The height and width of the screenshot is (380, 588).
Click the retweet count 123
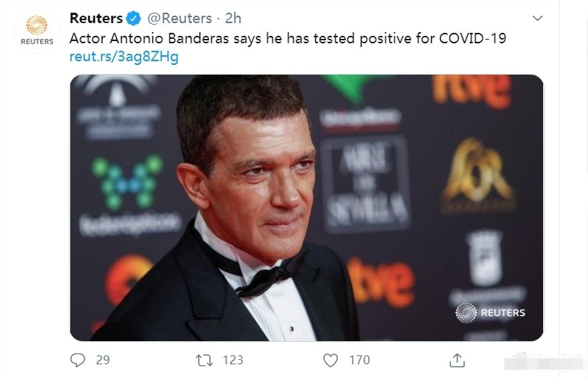point(232,360)
